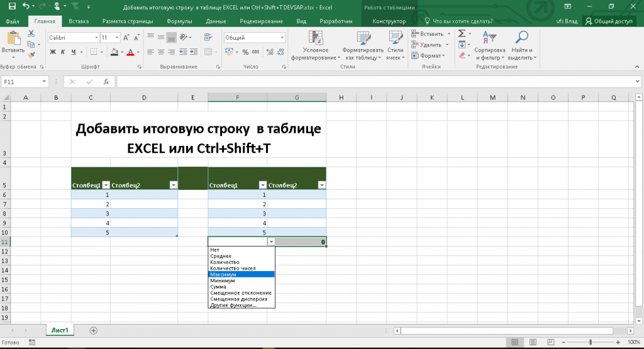Switch to the Вставка tab

(x=79, y=21)
